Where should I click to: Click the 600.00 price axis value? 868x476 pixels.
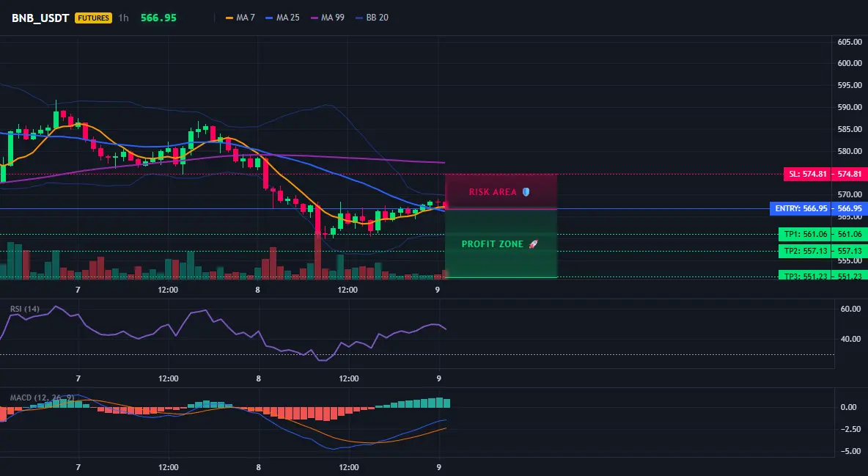click(x=850, y=63)
